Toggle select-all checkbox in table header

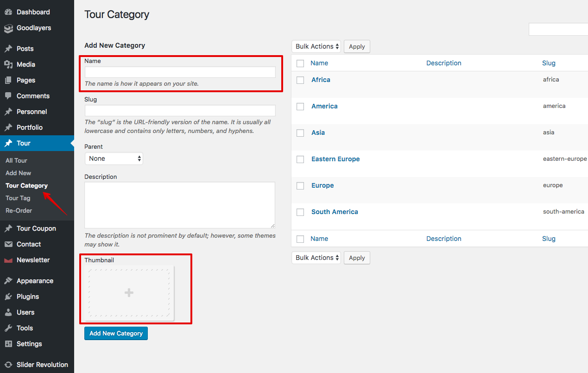[300, 63]
